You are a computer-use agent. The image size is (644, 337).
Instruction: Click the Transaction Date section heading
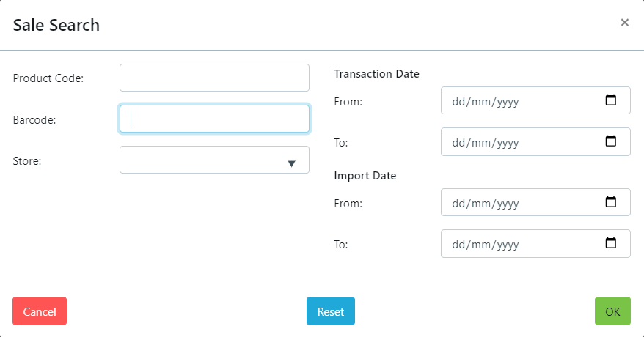coord(376,73)
